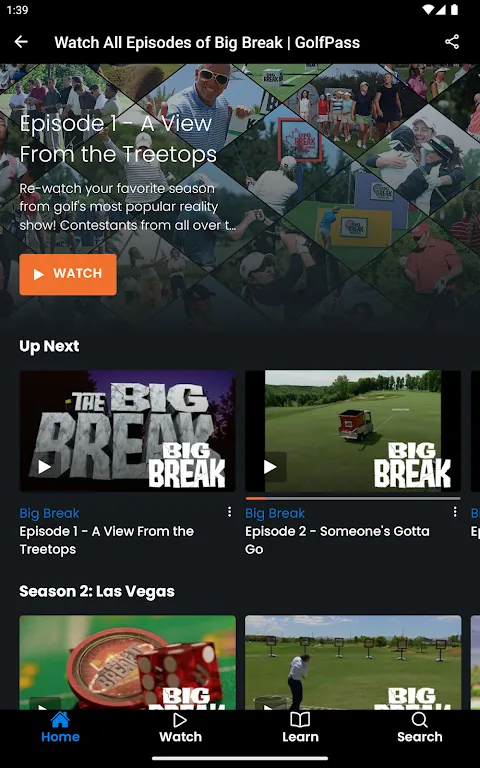Tap the Season 2: Las Vegas heading

point(97,591)
